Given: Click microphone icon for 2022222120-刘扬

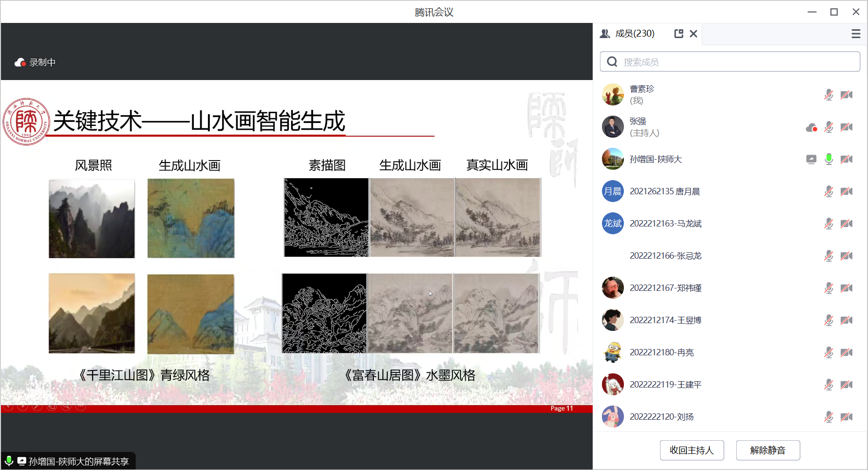Looking at the screenshot, I should [828, 417].
